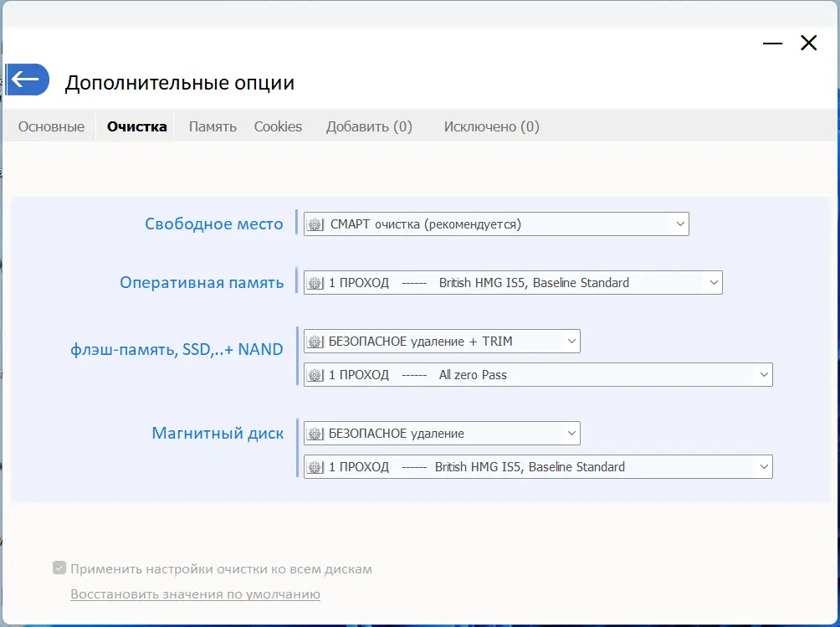Expand the СМАРТ очистка dropdown
The width and height of the screenshot is (840, 627).
[679, 224]
